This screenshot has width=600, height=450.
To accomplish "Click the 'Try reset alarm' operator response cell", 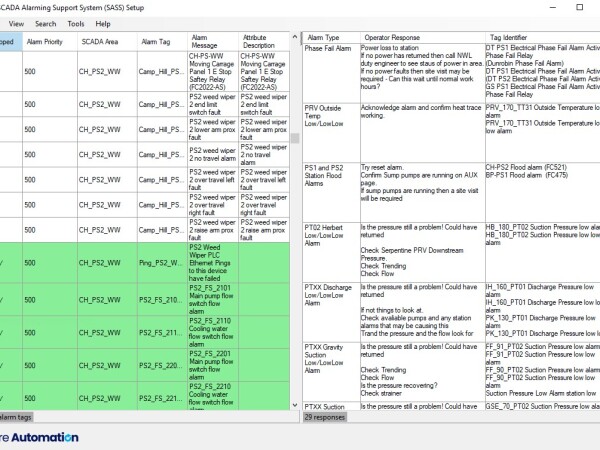I will pyautogui.click(x=422, y=192).
